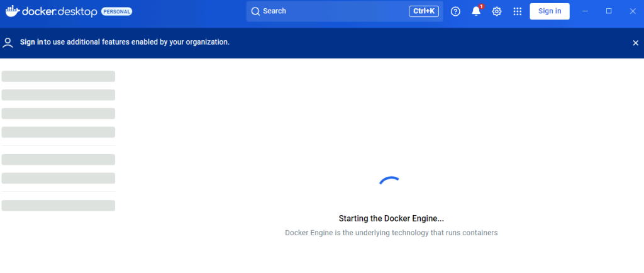
Task: Click the white Sign in button
Action: click(550, 11)
